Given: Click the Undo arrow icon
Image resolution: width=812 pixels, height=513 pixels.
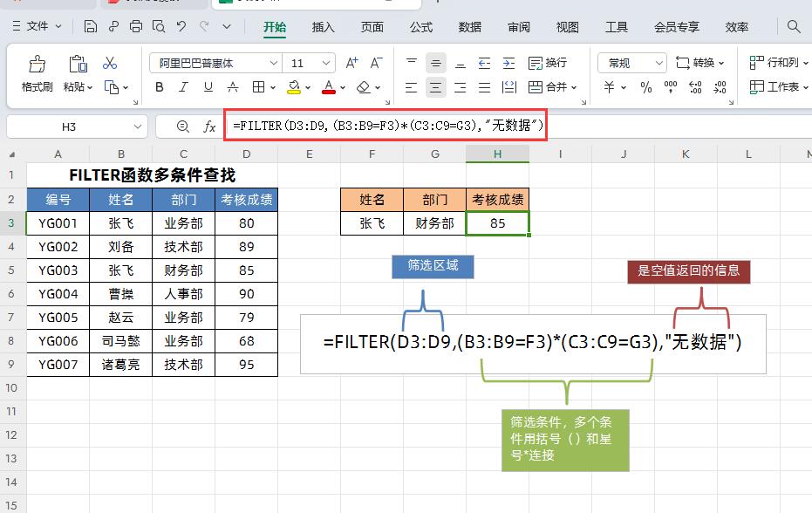Looking at the screenshot, I should point(181,27).
